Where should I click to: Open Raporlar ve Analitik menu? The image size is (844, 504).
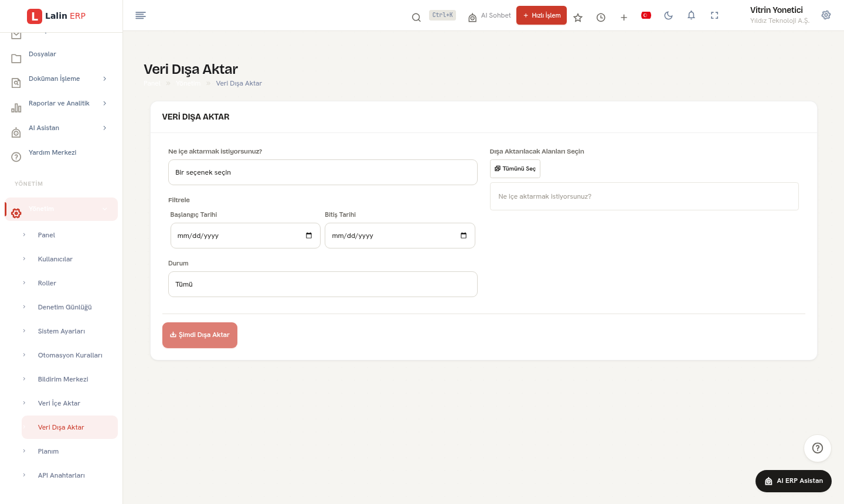59,103
